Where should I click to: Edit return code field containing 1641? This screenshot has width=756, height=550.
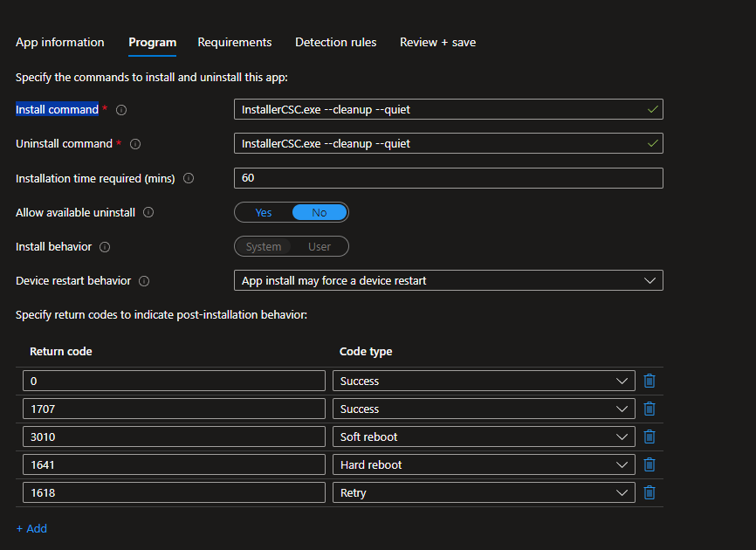(174, 464)
